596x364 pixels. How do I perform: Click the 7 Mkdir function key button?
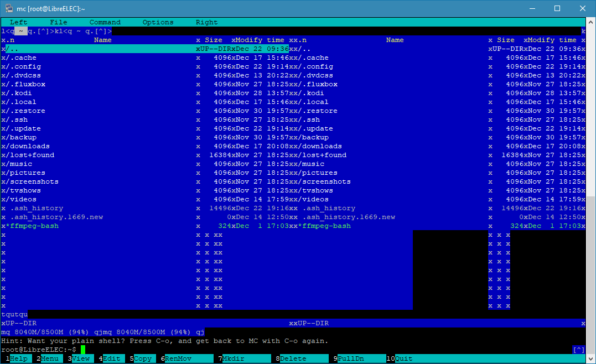235,358
